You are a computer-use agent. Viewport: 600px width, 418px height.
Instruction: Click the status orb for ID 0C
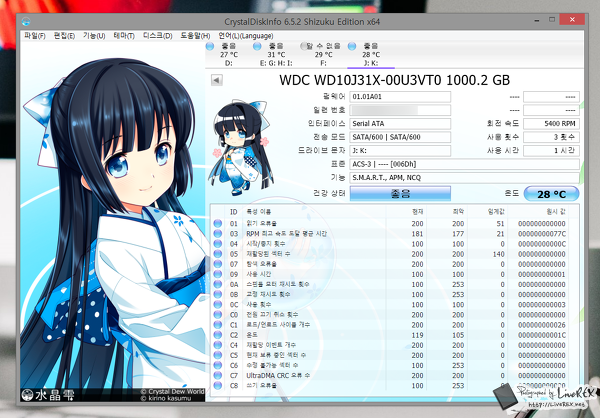218,304
